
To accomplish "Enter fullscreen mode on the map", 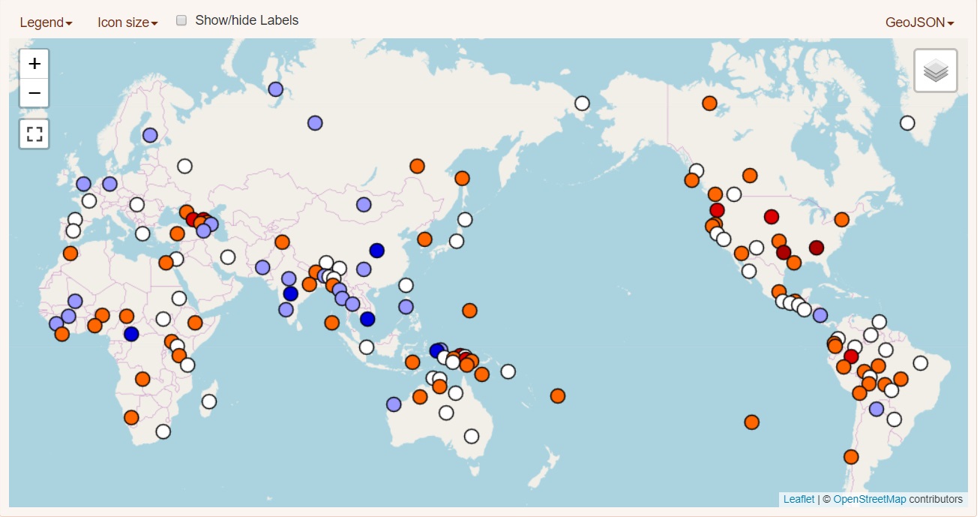I will tap(34, 134).
